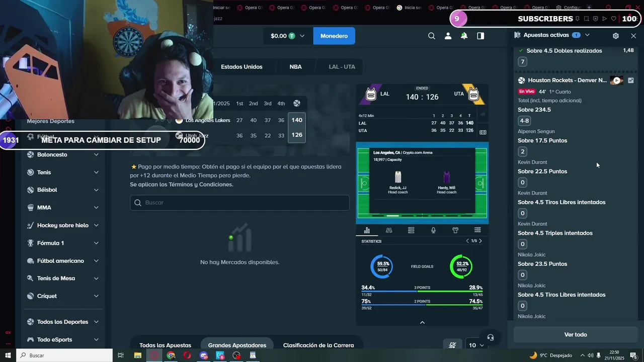Switch to Clasificación de la Carrera tab

coord(318,345)
